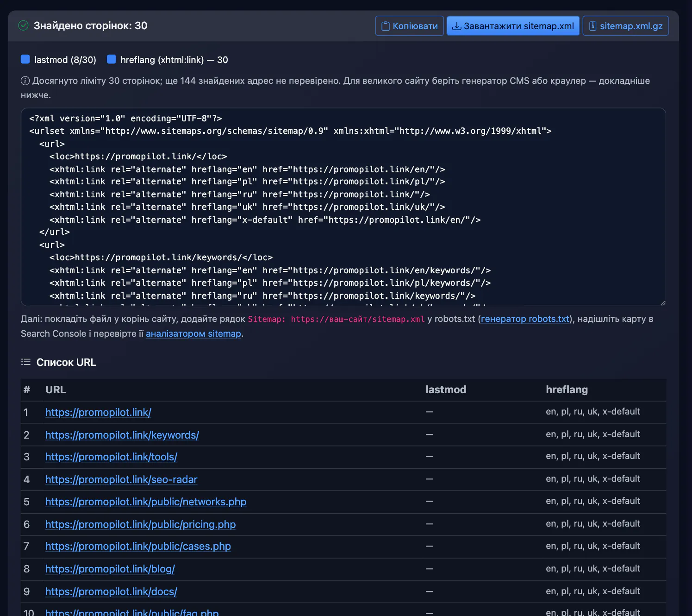Click the list icon next to Список URL
Image resolution: width=692 pixels, height=616 pixels.
pyautogui.click(x=26, y=362)
